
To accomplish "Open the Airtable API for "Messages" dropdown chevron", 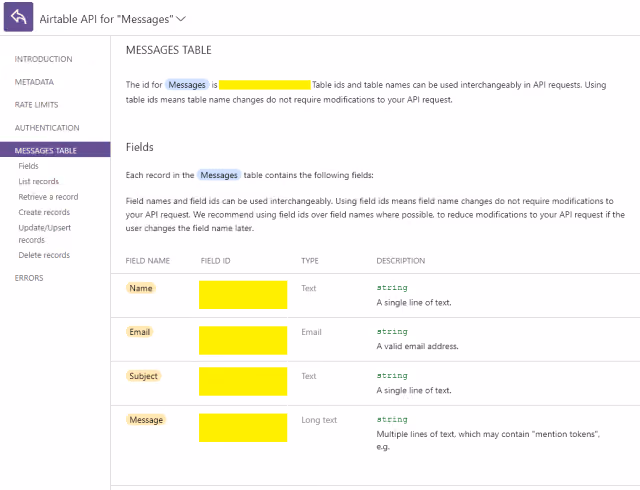I will [x=181, y=19].
